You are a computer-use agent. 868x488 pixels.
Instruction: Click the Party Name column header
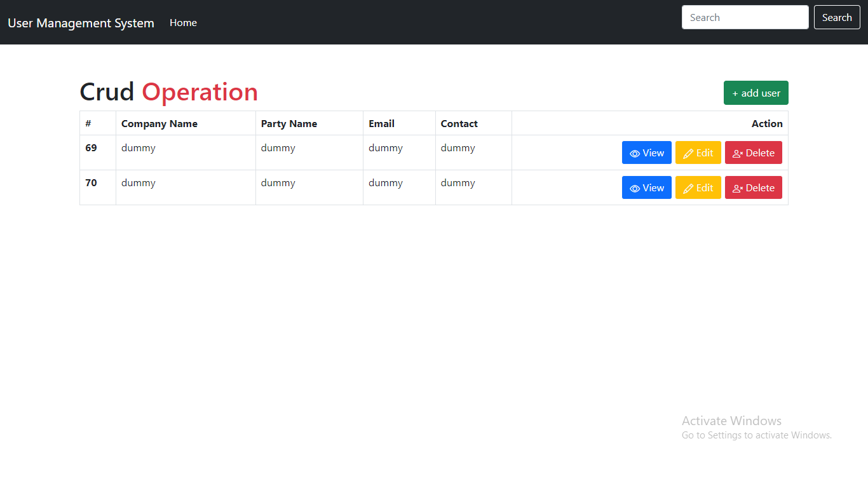[289, 124]
